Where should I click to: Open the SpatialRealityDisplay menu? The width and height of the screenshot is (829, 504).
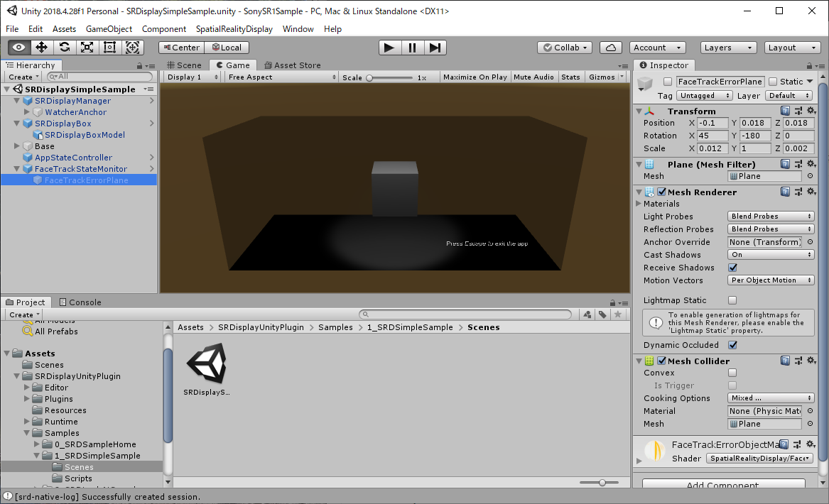point(234,29)
